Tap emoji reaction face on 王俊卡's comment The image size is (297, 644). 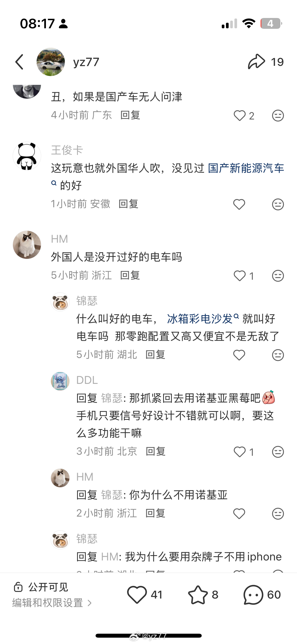(278, 204)
